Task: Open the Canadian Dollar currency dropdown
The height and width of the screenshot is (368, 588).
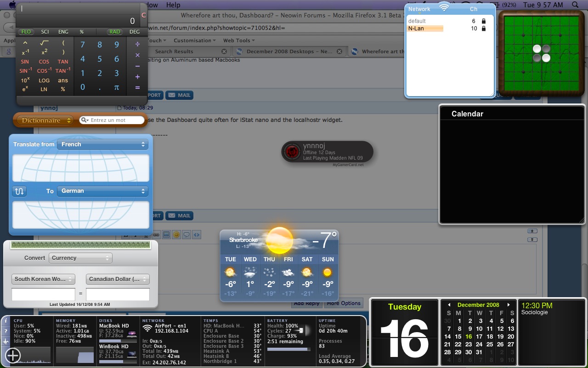Action: click(118, 279)
